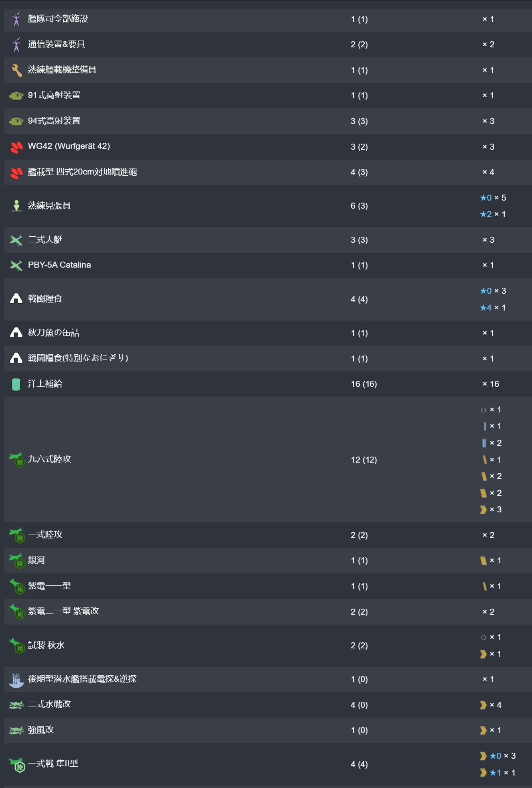Screen dimensions: 532x788
Task: Click the 九六式陸攻 land attacker icon
Action: point(17,460)
